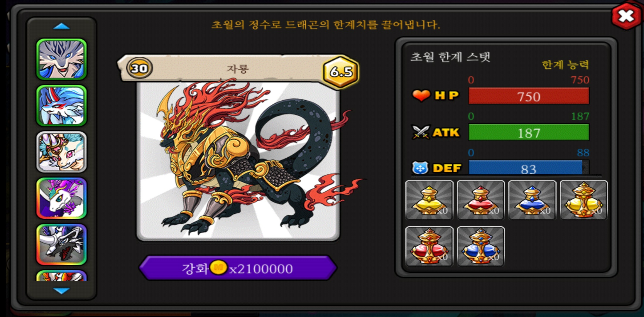Click the red heart HP icon
Image resolution: width=644 pixels, height=317 pixels.
click(421, 96)
